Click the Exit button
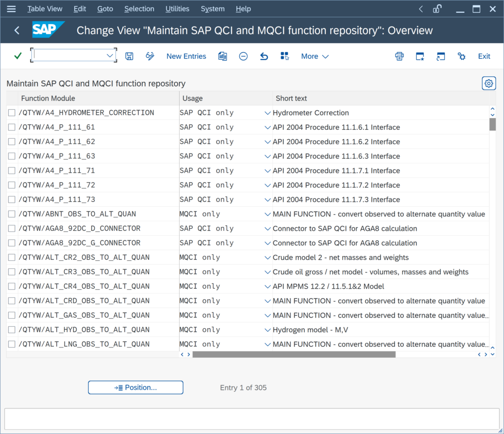Viewport: 504px width, 434px height. [x=484, y=56]
